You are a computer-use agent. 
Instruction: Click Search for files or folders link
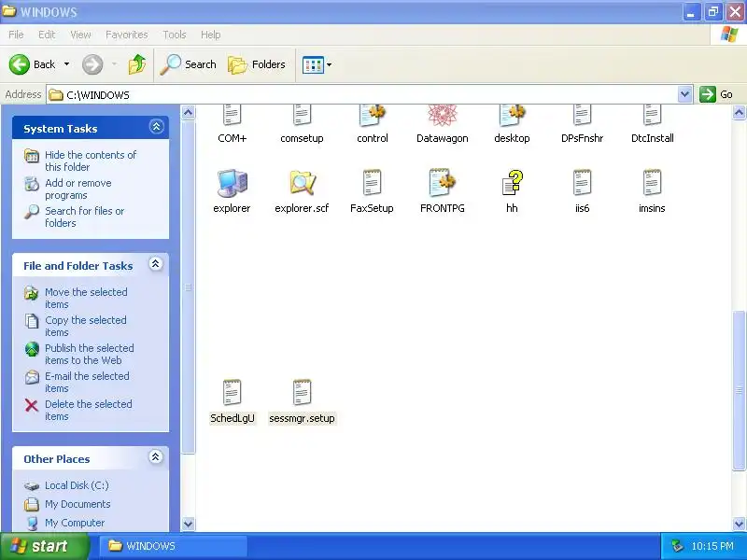pyautogui.click(x=84, y=217)
